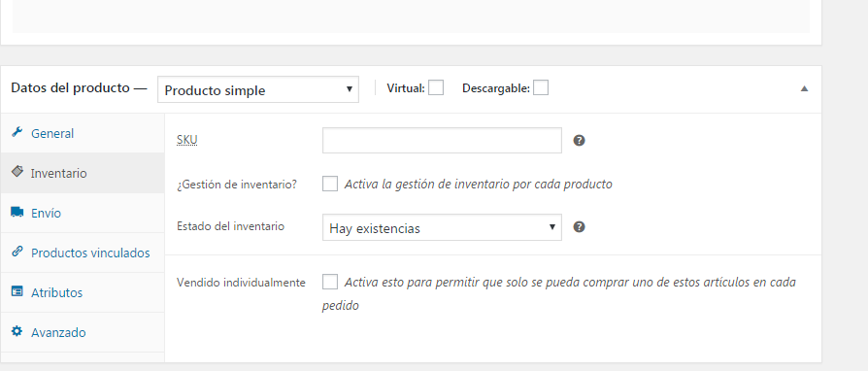
Task: Click the 'Virtual:' label text
Action: (406, 88)
